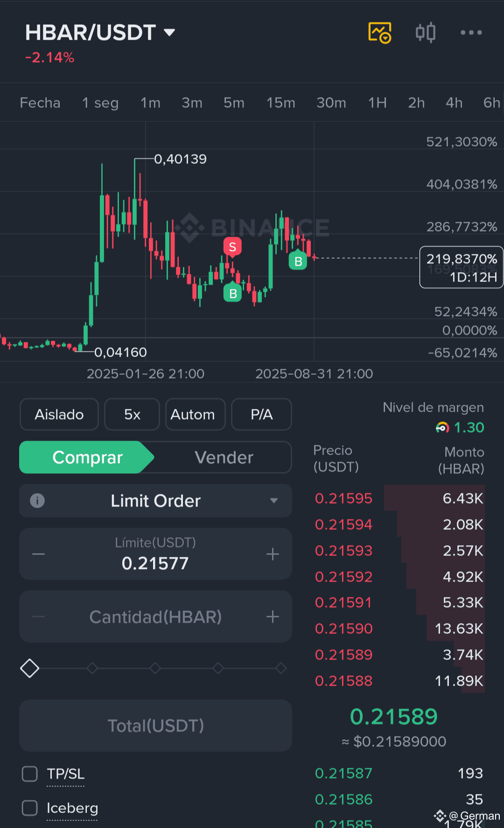Select ask price 0.21592

[343, 576]
